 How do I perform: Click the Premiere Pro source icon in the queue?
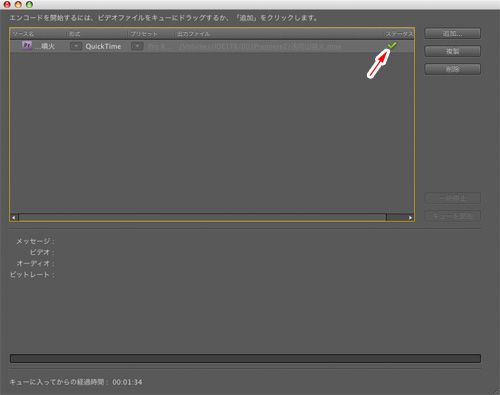27,45
